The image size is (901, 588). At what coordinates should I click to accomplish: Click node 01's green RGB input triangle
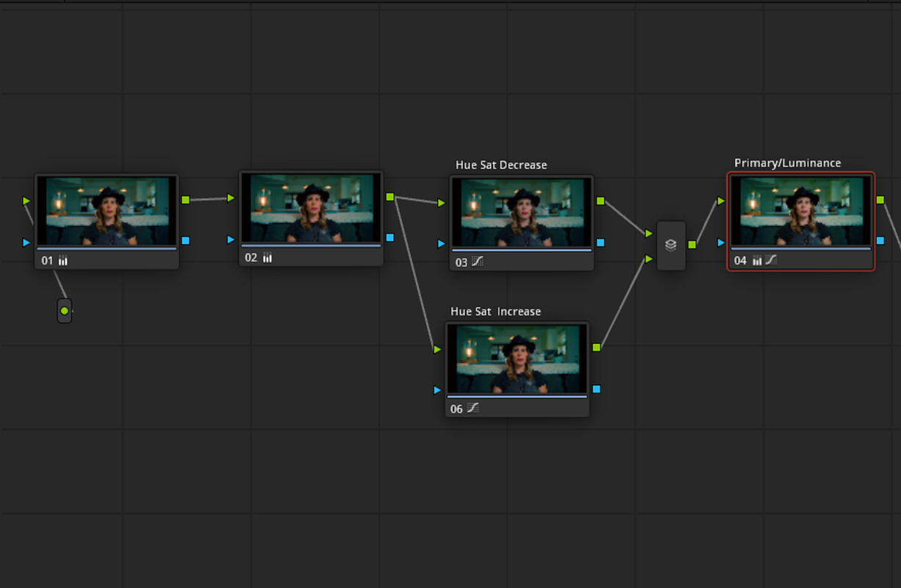(x=26, y=201)
